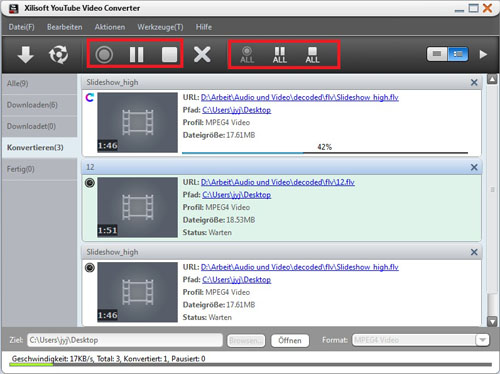Stop the selected task
The height and width of the screenshot is (374, 500).
[x=169, y=54]
